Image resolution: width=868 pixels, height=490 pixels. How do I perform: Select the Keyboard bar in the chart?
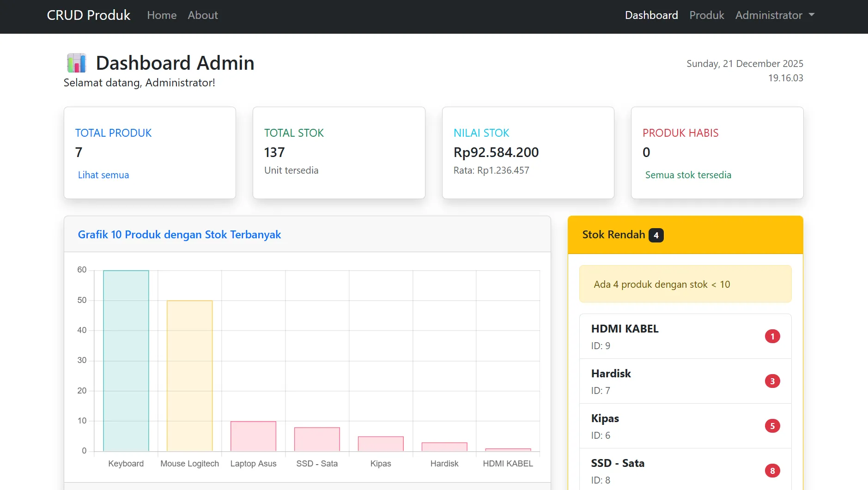pyautogui.click(x=126, y=360)
